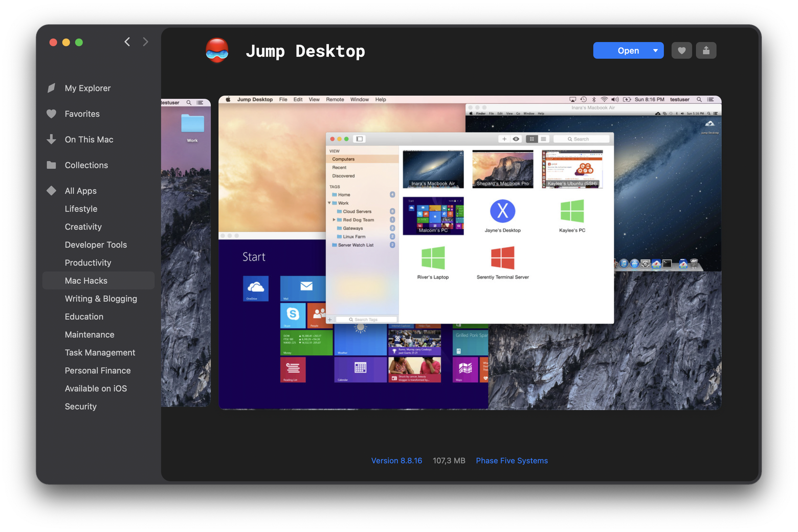This screenshot has height=532, width=798.
Task: Go forward with the right chevron arrow
Action: point(146,42)
